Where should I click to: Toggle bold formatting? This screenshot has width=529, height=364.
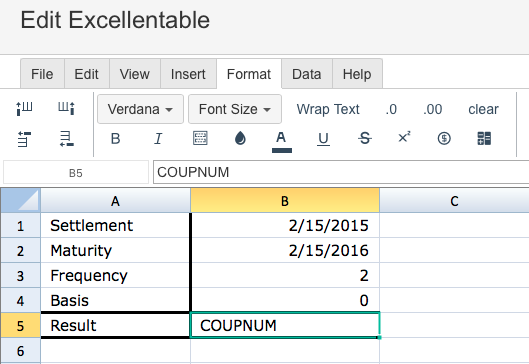click(115, 139)
